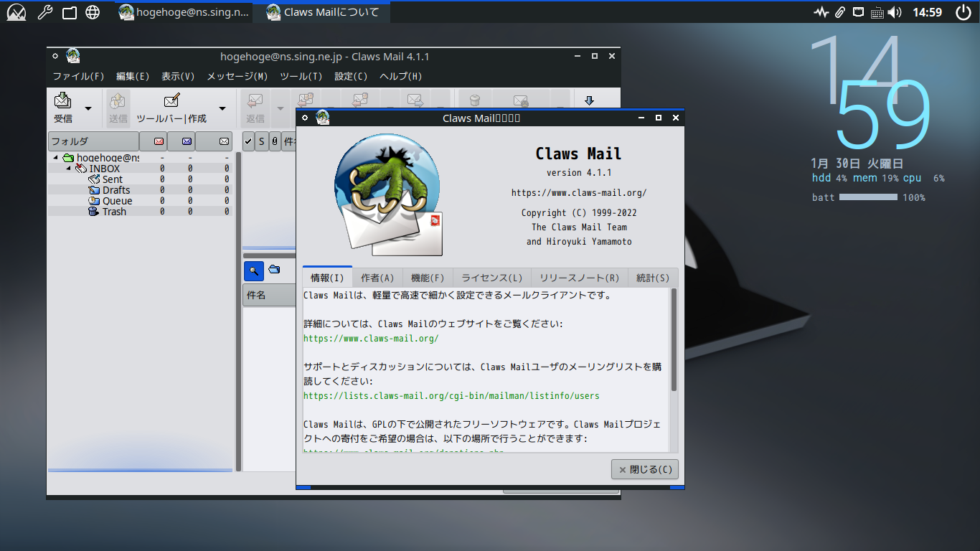
Task: Click the main window title bar Claws icon
Action: 72,56
